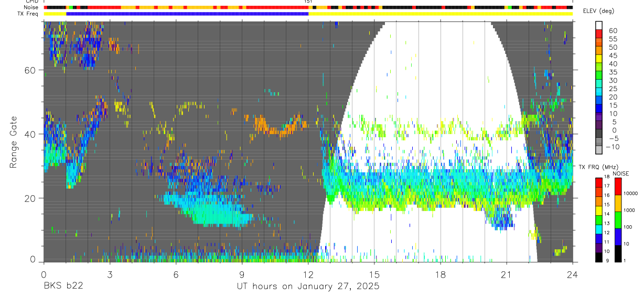
Task: Pick red elevation swatch between 60 and 55
Action: coord(599,34)
